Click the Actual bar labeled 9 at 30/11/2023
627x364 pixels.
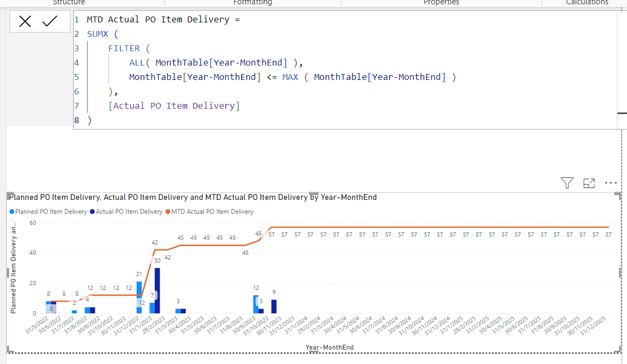tap(274, 306)
